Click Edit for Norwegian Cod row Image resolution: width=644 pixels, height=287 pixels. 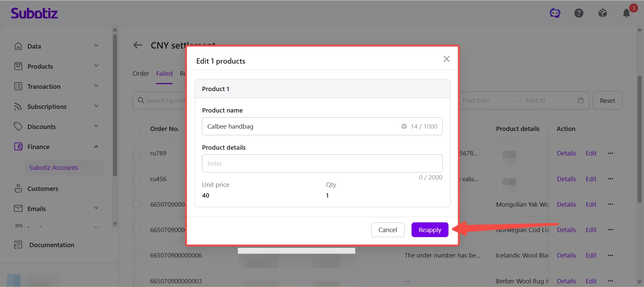coord(591,230)
